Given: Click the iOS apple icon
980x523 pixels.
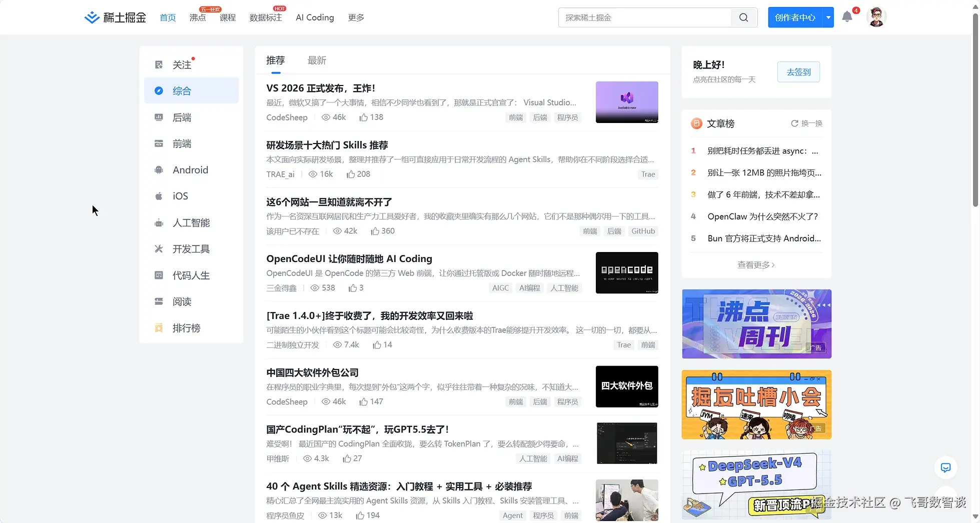Looking at the screenshot, I should (x=159, y=196).
